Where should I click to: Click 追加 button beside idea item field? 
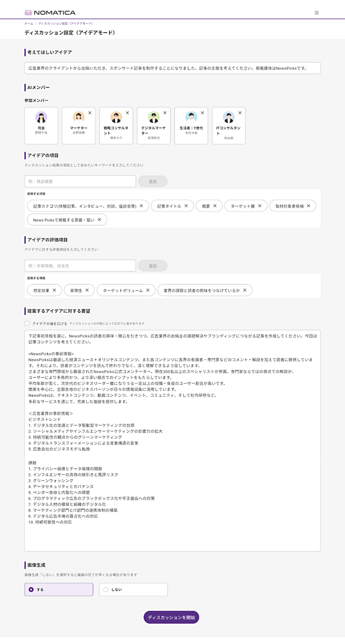(x=152, y=181)
